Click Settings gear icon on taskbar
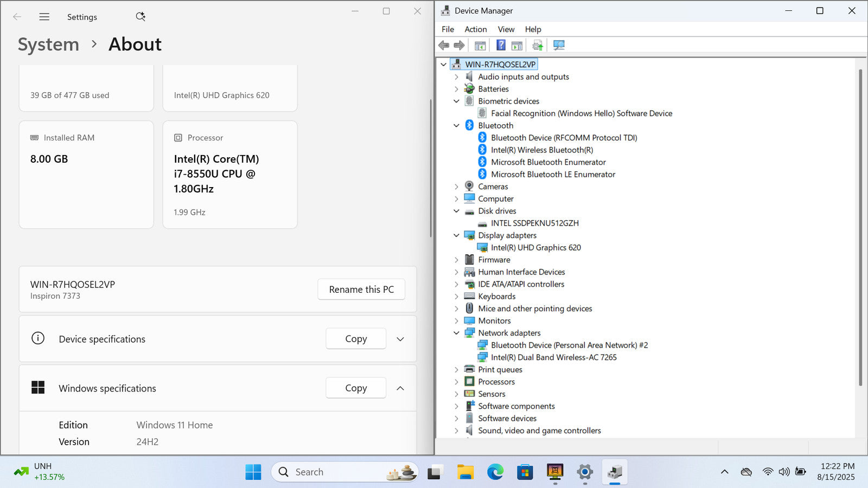This screenshot has height=488, width=868. pyautogui.click(x=584, y=472)
